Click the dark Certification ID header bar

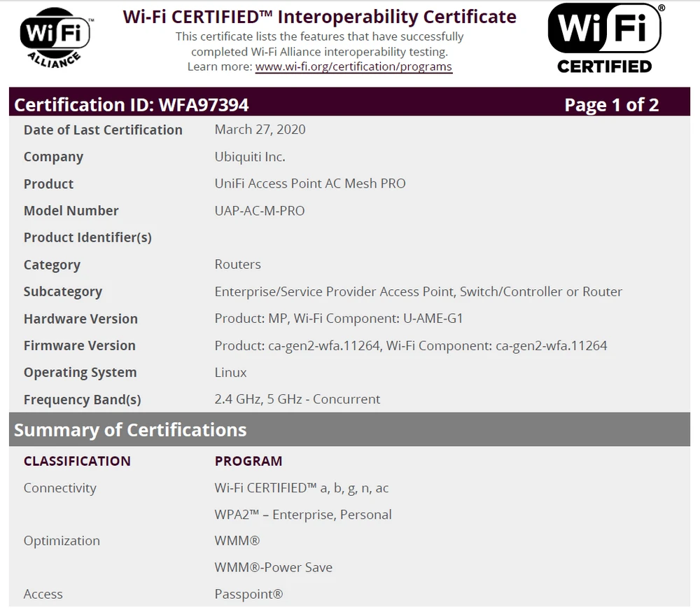click(x=350, y=104)
